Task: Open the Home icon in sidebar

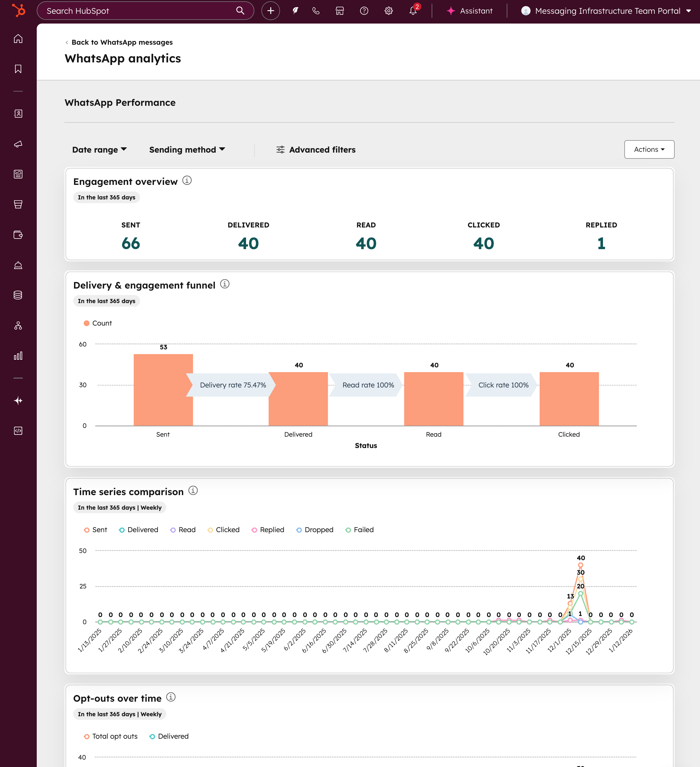Action: (18, 39)
